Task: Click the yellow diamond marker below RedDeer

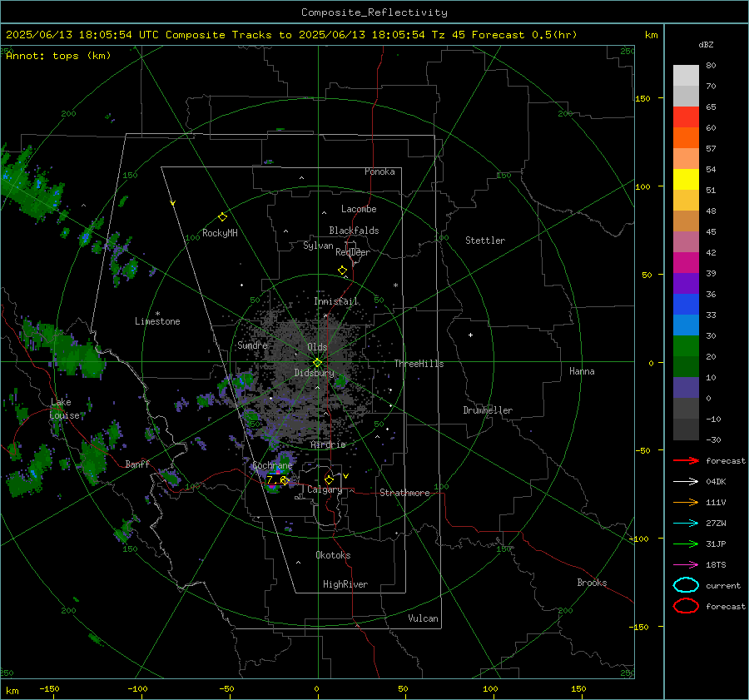Action: click(x=342, y=271)
